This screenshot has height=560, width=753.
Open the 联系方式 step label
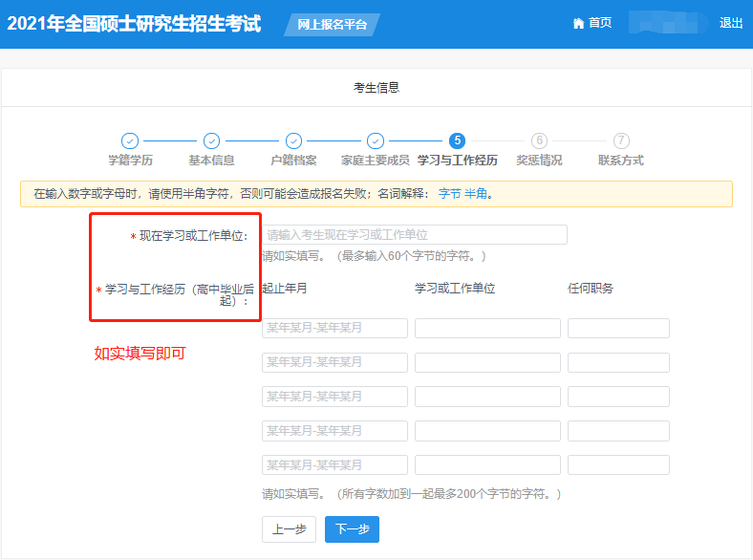pos(621,161)
